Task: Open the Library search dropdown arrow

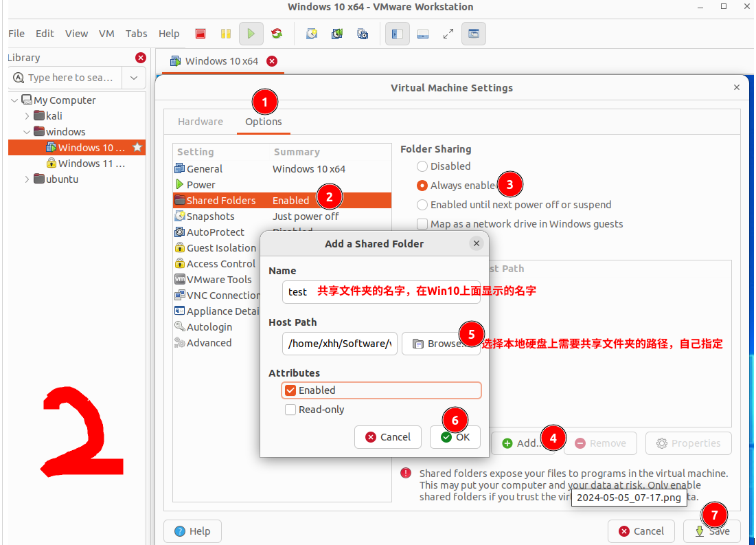Action: coord(134,78)
